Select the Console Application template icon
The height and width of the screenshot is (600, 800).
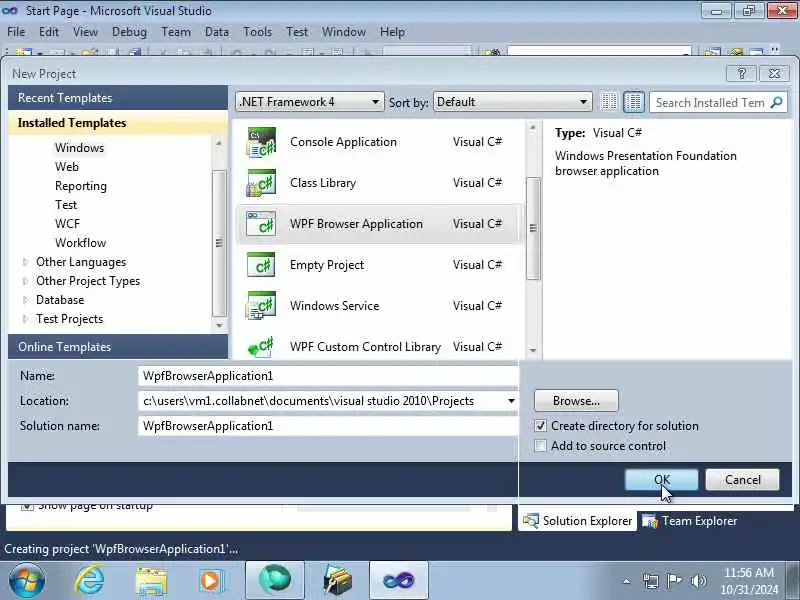point(261,142)
